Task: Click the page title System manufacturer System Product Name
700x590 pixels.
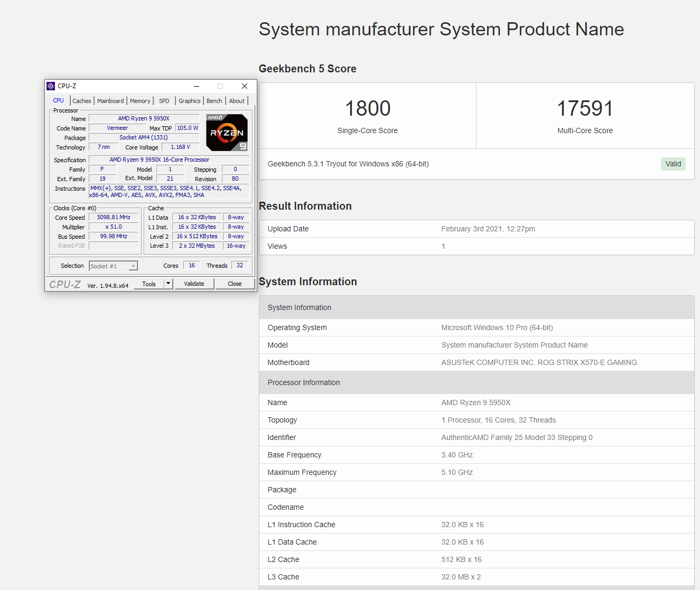Action: [x=441, y=29]
